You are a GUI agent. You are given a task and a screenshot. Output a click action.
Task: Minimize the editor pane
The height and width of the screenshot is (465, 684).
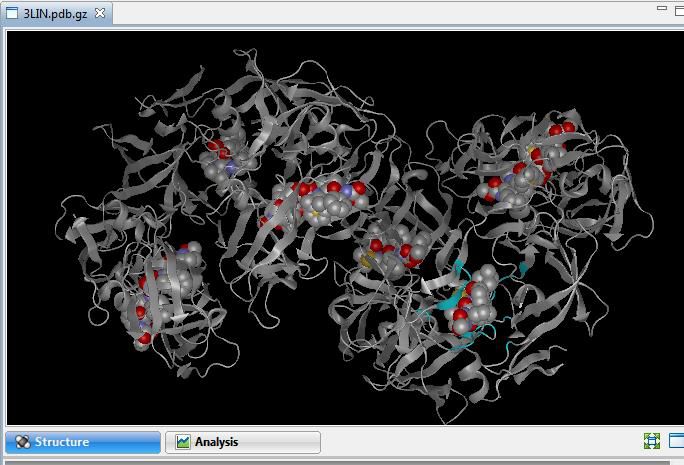661,8
